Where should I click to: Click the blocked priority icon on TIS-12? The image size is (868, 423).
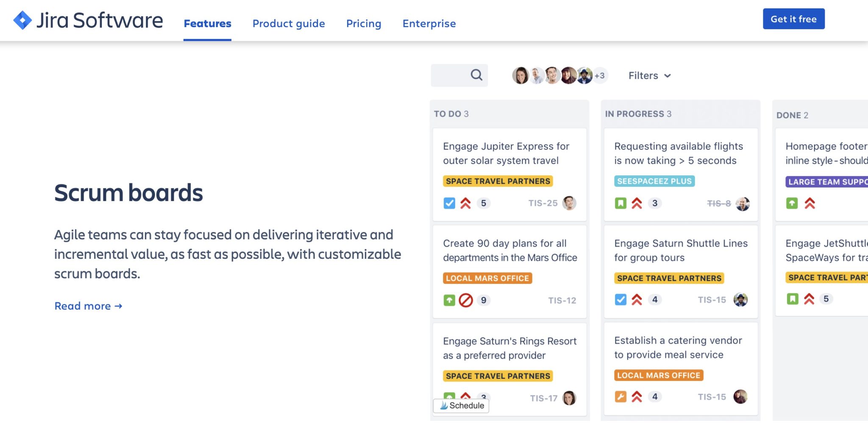click(x=466, y=300)
